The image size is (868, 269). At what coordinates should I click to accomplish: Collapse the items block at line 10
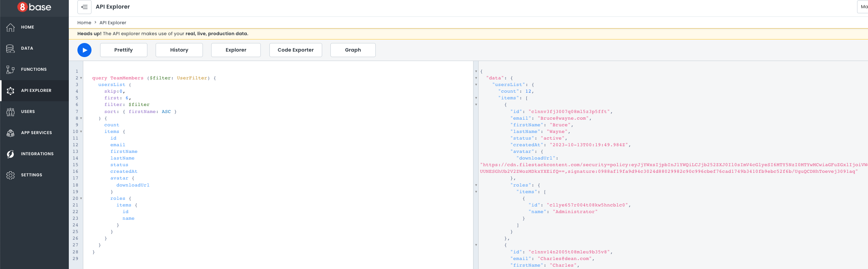click(81, 132)
